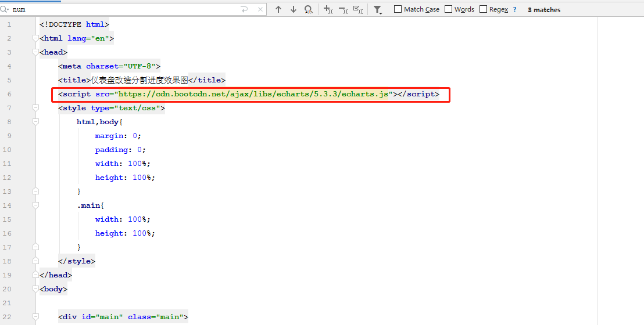This screenshot has height=325, width=644.
Task: Click the DOCTYPE html declaration text
Action: (74, 24)
